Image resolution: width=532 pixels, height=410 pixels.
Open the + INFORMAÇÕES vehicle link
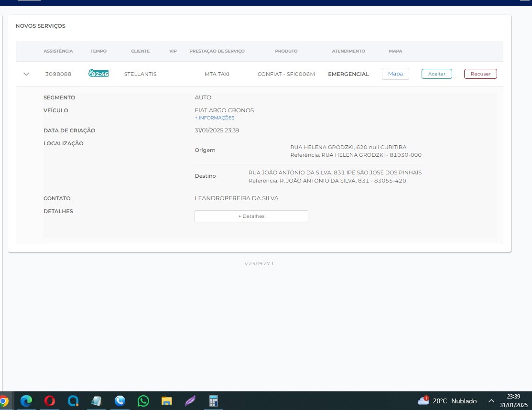(215, 118)
